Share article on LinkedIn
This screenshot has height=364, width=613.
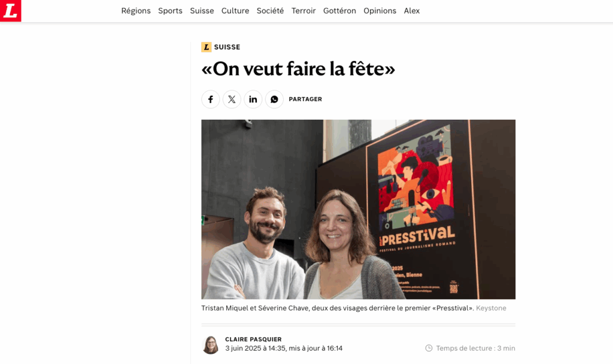click(x=253, y=99)
